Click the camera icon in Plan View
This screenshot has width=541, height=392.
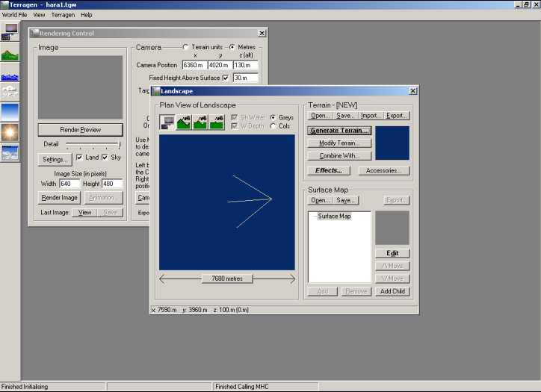(x=167, y=122)
